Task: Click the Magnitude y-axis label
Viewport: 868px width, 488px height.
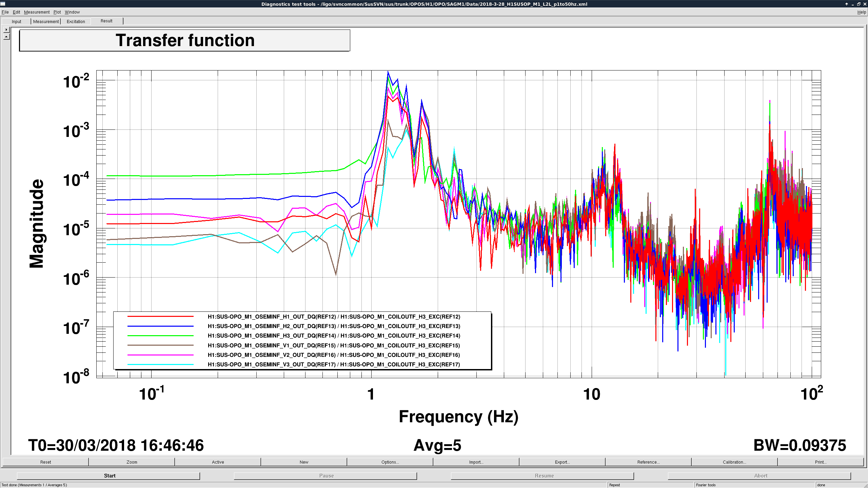Action: point(36,224)
